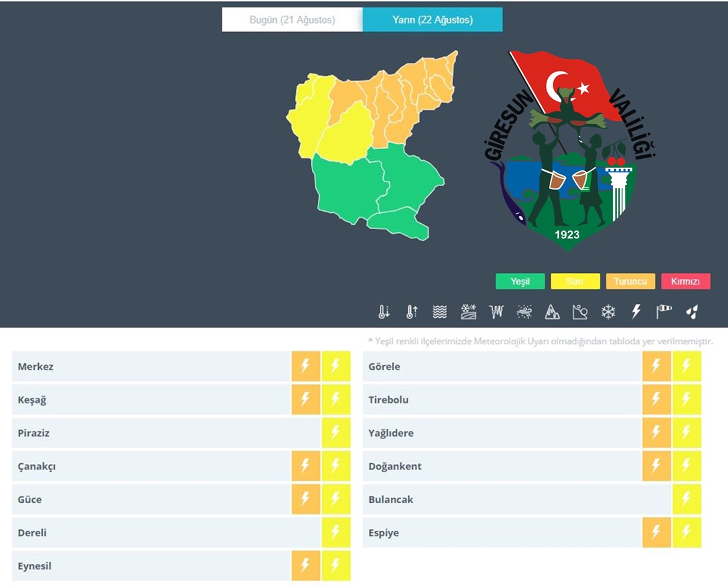Image resolution: width=728 pixels, height=587 pixels.
Task: Select the Keşağ district name
Action: (x=32, y=400)
